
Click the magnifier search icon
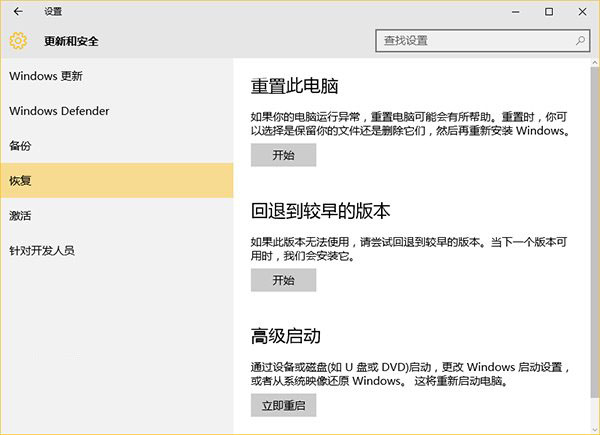pos(581,41)
